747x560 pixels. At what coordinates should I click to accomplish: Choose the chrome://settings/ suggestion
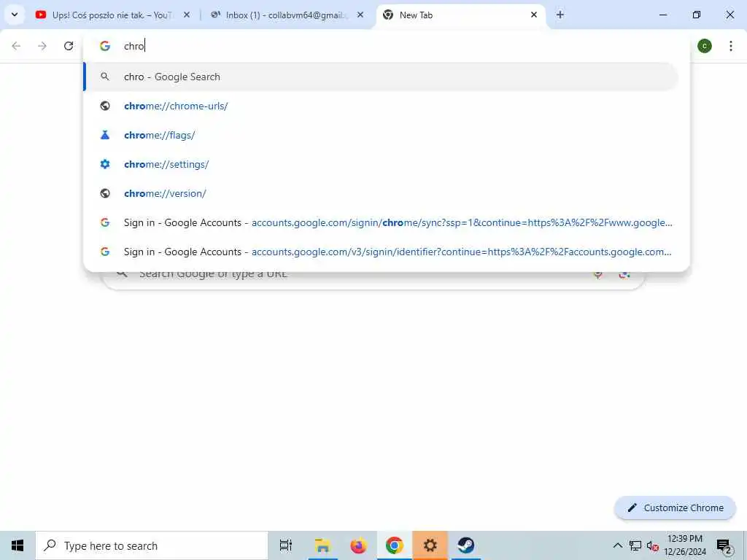381,164
